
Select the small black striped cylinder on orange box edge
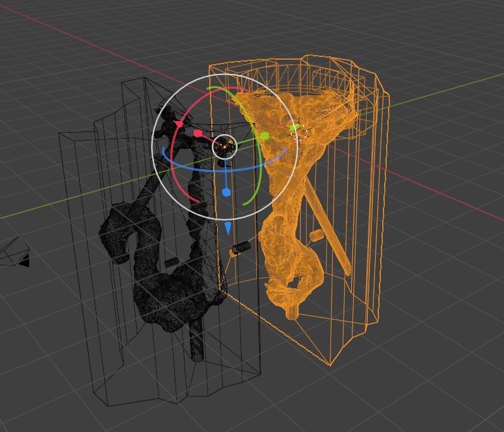tap(242, 247)
